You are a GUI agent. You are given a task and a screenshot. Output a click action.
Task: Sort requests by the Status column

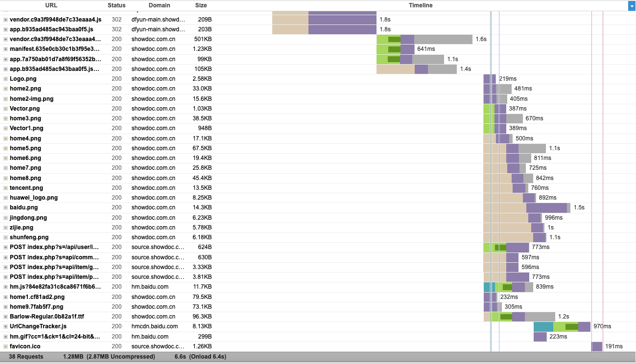116,5
